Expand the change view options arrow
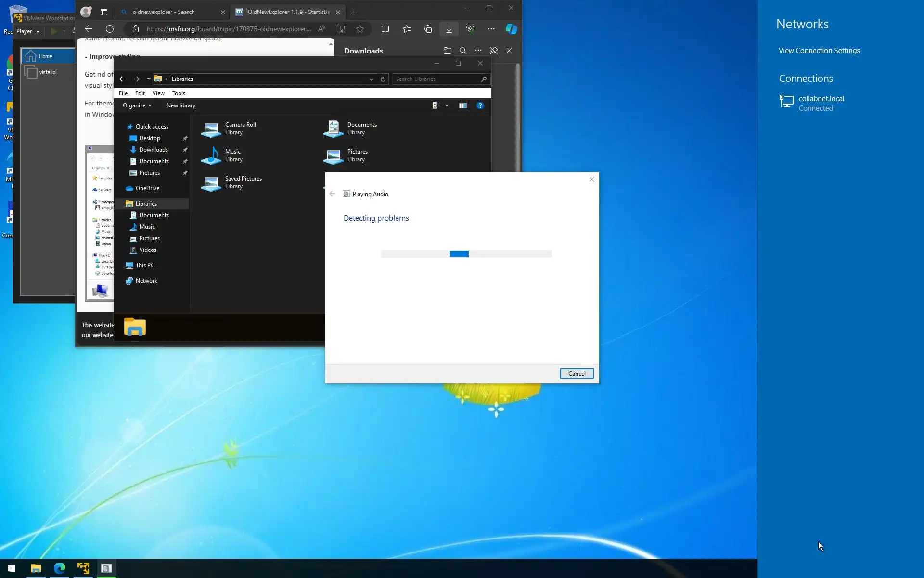Viewport: 924px width, 578px height. pyautogui.click(x=447, y=105)
